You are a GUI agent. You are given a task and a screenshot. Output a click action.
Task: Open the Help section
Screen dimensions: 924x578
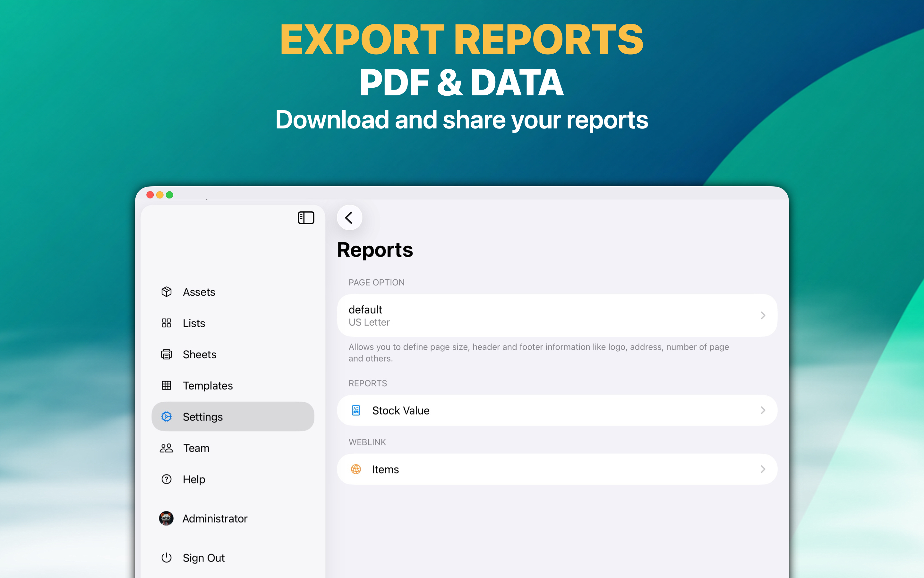233,479
